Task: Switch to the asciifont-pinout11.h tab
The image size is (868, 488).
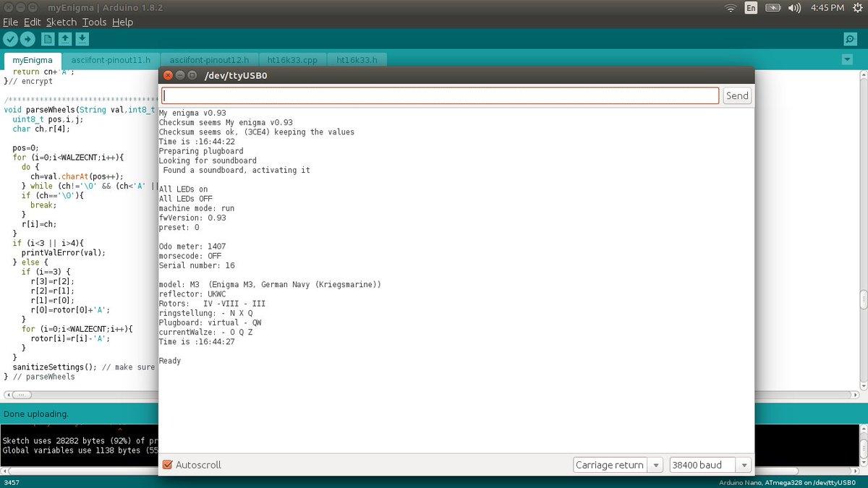Action: point(111,60)
